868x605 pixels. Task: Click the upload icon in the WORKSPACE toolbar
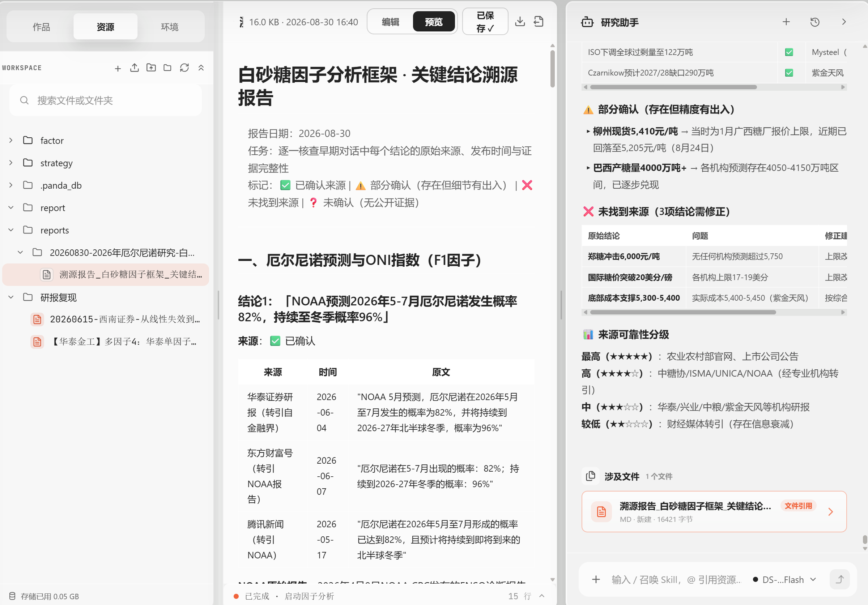pos(135,68)
